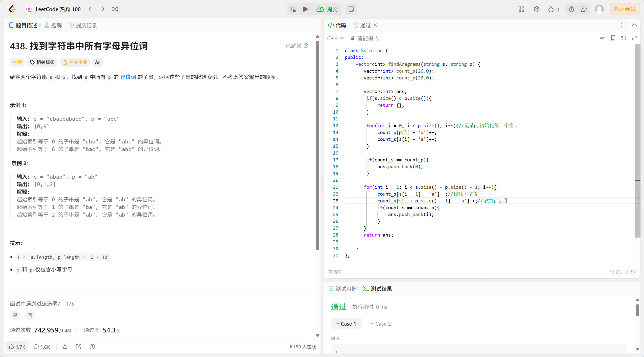The height and width of the screenshot is (357, 644).
Task: Answer 是 to the interview question
Action: 15,315
